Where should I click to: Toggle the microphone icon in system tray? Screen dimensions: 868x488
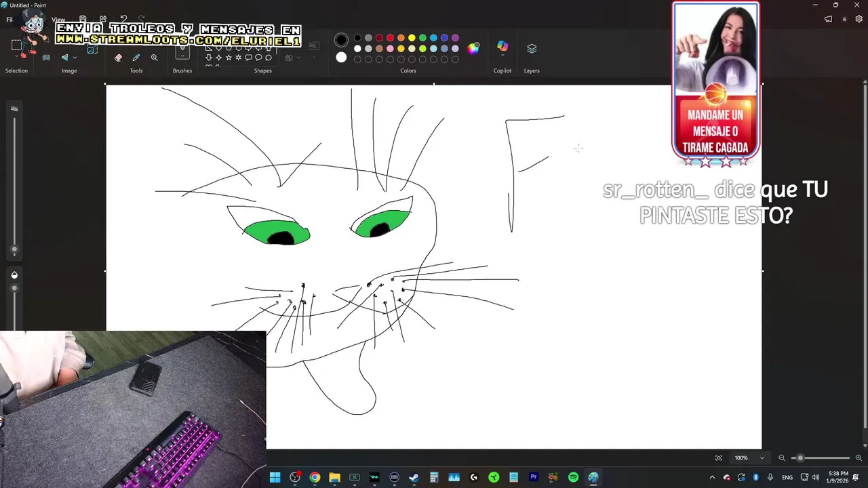pyautogui.click(x=770, y=477)
